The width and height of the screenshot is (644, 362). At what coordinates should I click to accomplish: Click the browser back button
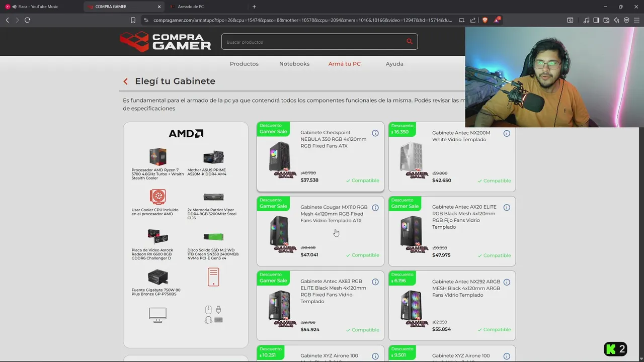7,20
